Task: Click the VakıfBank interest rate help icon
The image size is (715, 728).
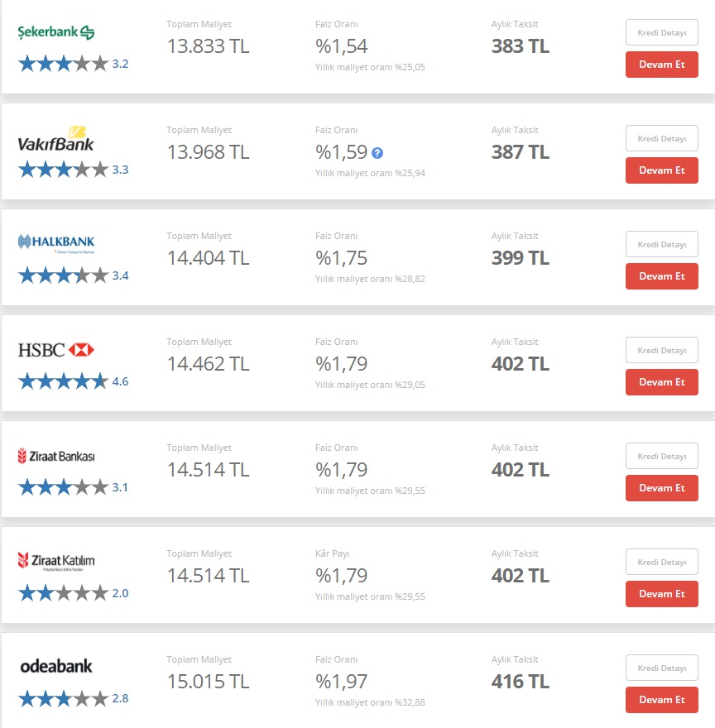Action: 377,153
